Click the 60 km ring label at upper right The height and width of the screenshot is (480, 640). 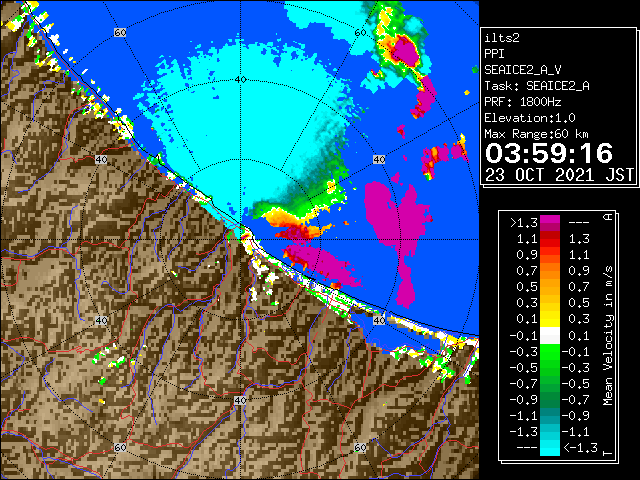[360, 33]
